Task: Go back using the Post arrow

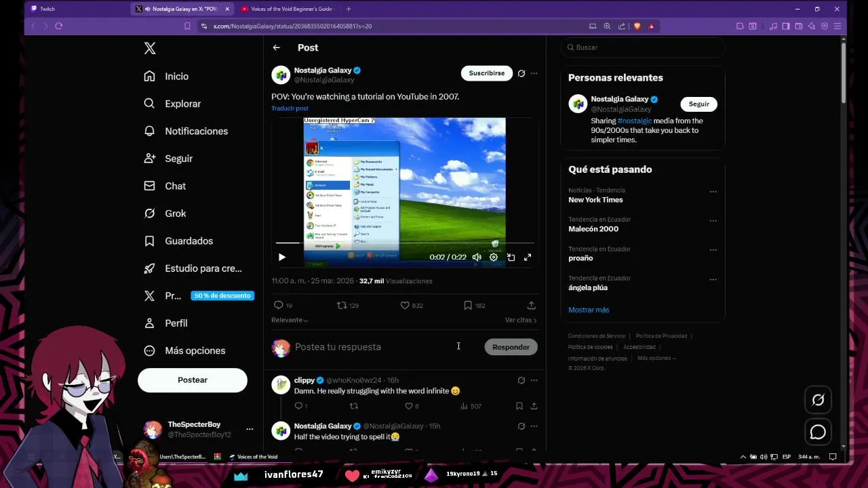Action: [x=276, y=47]
